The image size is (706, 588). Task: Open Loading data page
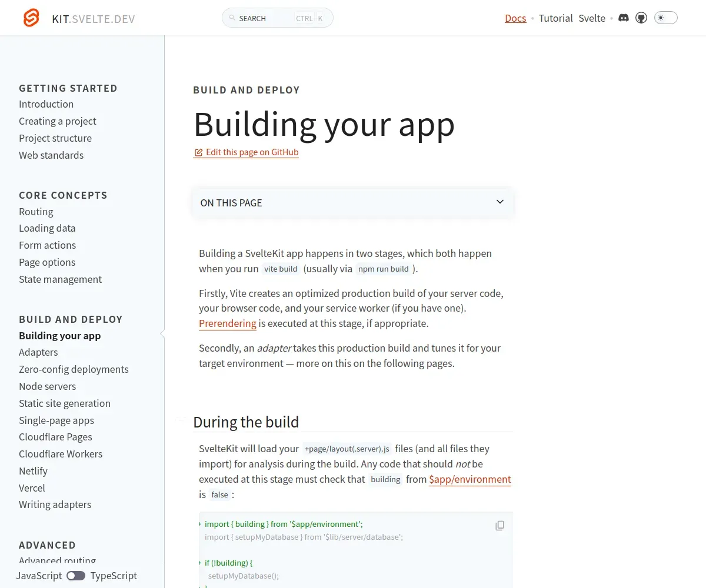[47, 228]
